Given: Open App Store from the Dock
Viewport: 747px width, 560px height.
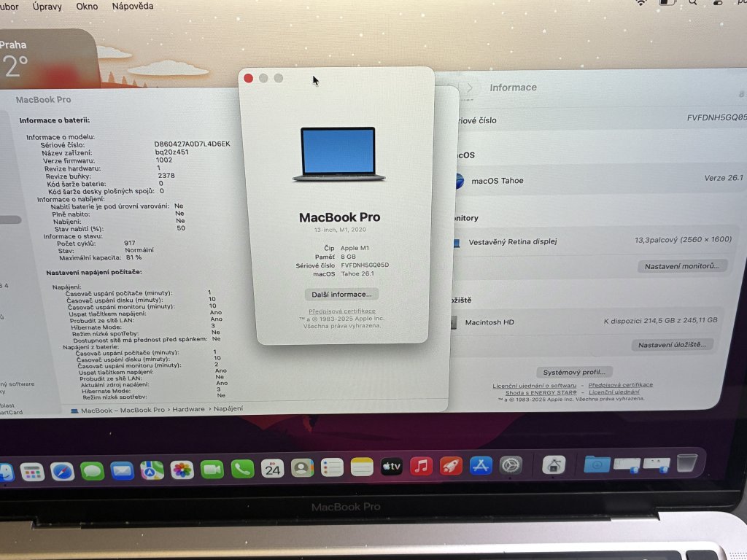Looking at the screenshot, I should (481, 465).
